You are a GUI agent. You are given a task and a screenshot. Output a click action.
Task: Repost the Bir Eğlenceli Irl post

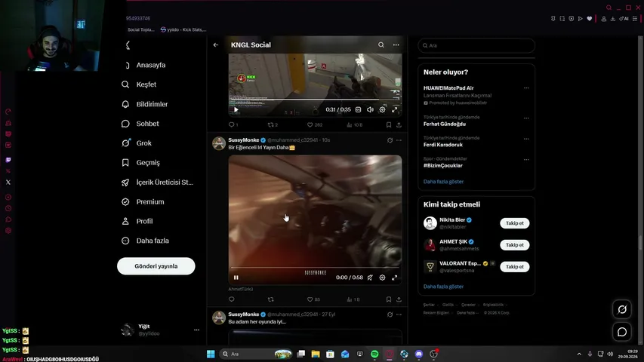[270, 299]
